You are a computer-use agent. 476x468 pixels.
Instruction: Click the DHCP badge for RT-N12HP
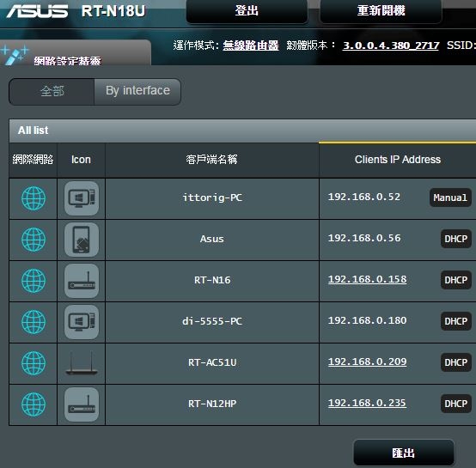click(456, 404)
